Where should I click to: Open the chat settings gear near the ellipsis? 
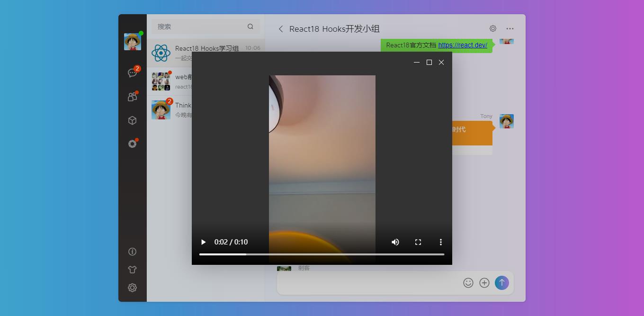[x=493, y=28]
